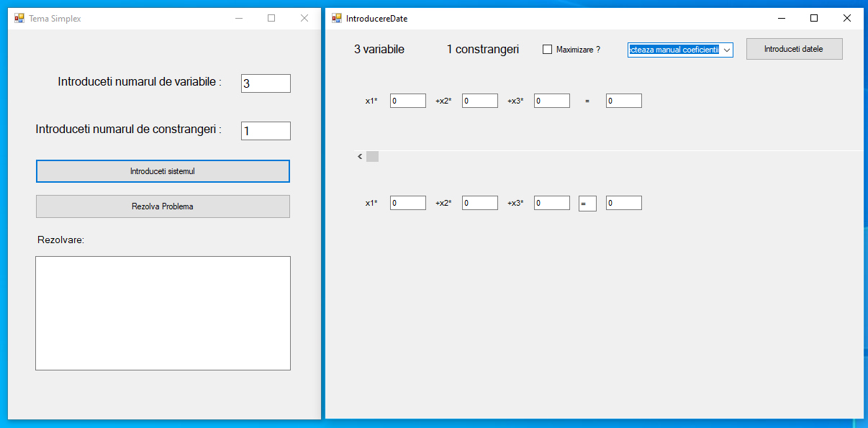Image resolution: width=868 pixels, height=428 pixels.
Task: Close the IntroducereDate window
Action: pyautogui.click(x=847, y=18)
